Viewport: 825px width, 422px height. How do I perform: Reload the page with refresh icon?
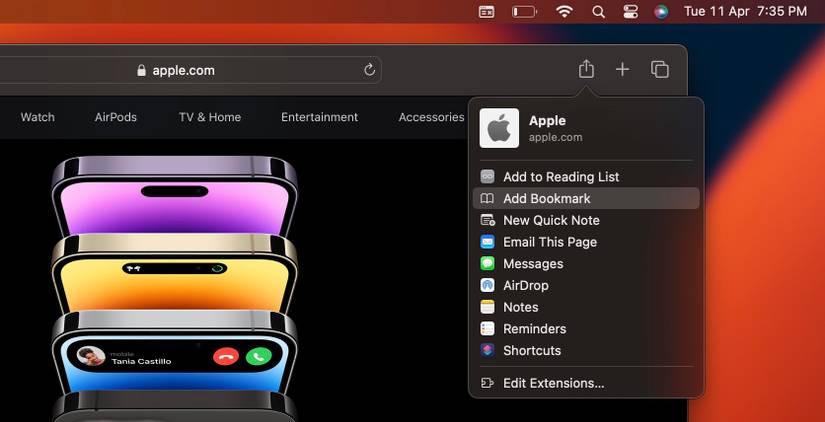pos(369,70)
